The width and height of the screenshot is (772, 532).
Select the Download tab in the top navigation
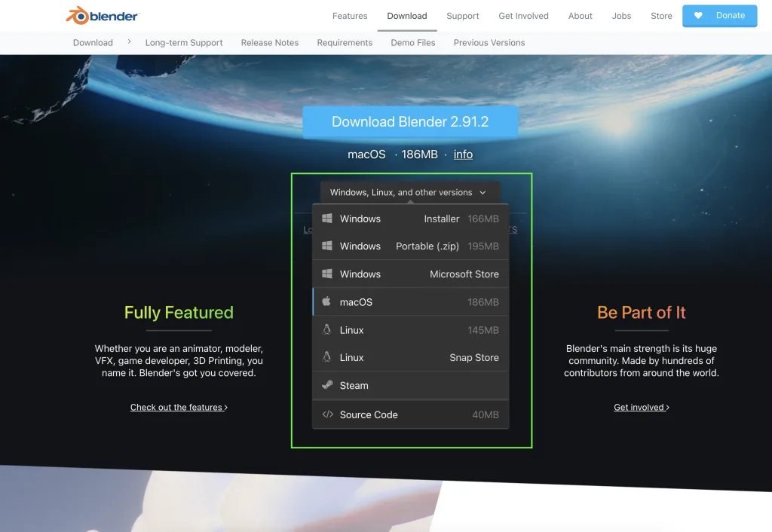pyautogui.click(x=406, y=16)
